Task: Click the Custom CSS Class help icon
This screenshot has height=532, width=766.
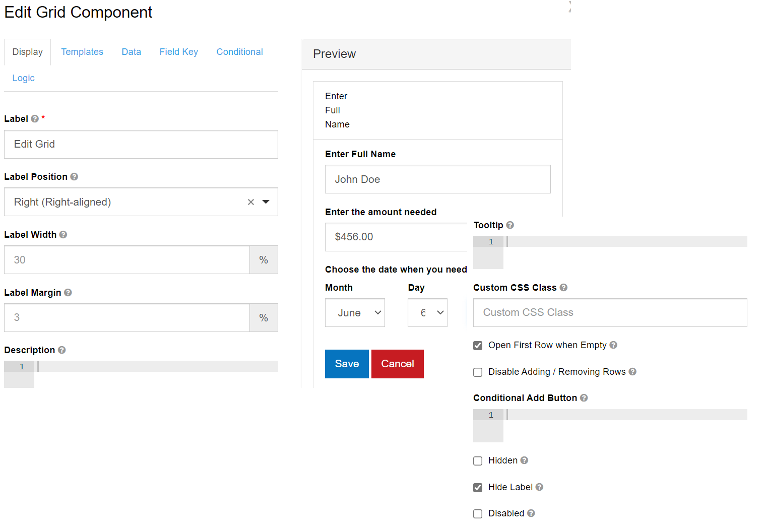Action: pos(563,288)
